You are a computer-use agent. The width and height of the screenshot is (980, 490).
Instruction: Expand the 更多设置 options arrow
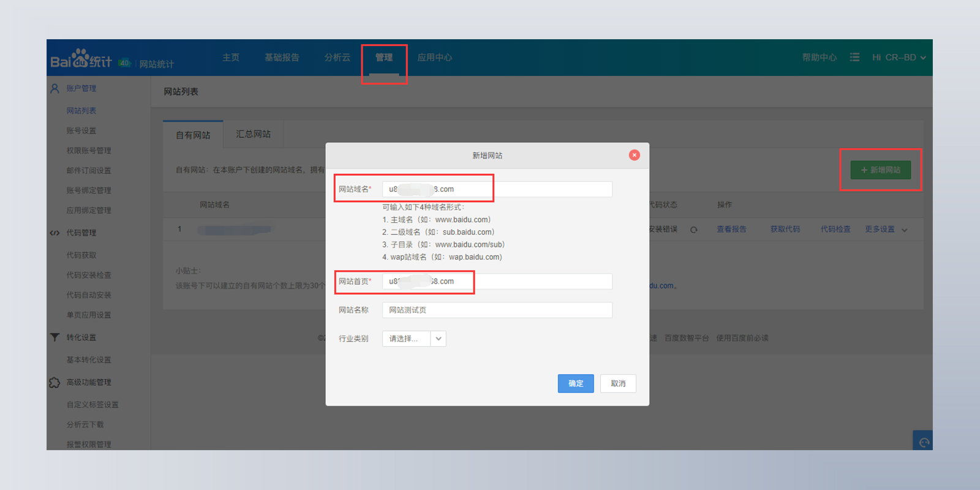905,230
